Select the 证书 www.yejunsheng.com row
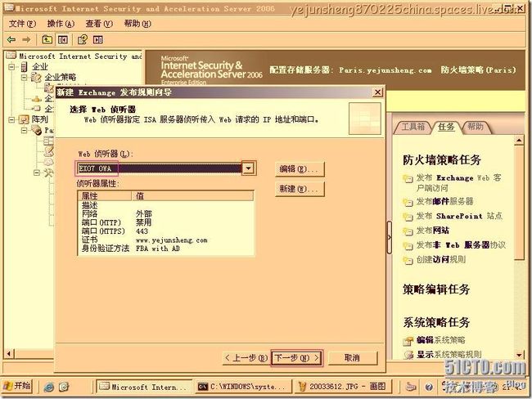Viewport: 532px width, 399px height. [165, 240]
